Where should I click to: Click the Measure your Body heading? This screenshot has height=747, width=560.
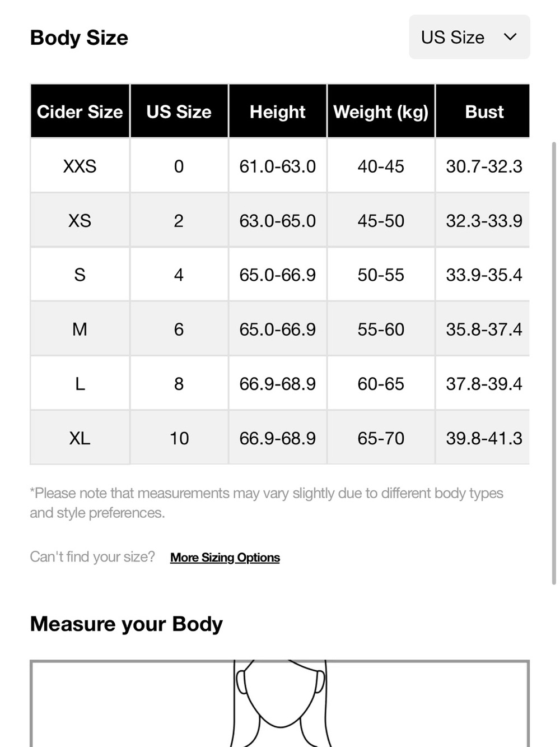126,624
